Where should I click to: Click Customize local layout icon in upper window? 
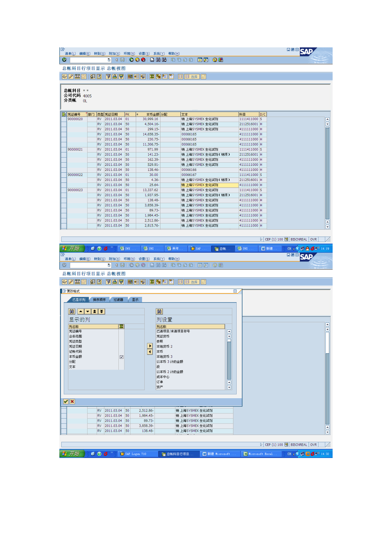(221, 60)
